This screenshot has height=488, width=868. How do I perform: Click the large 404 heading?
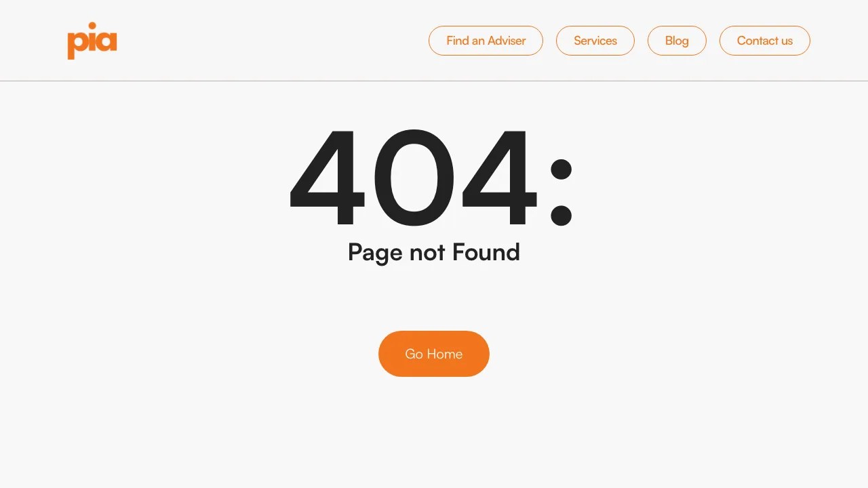click(x=431, y=177)
